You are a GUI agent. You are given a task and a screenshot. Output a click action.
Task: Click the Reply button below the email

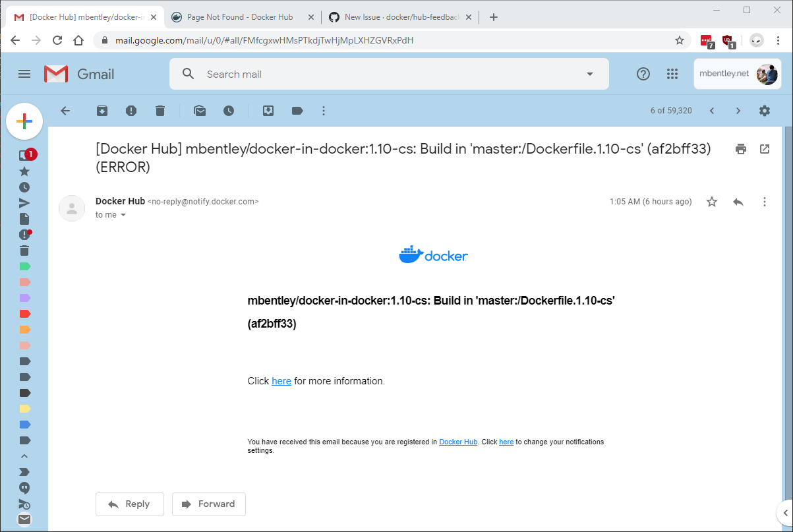tap(129, 504)
